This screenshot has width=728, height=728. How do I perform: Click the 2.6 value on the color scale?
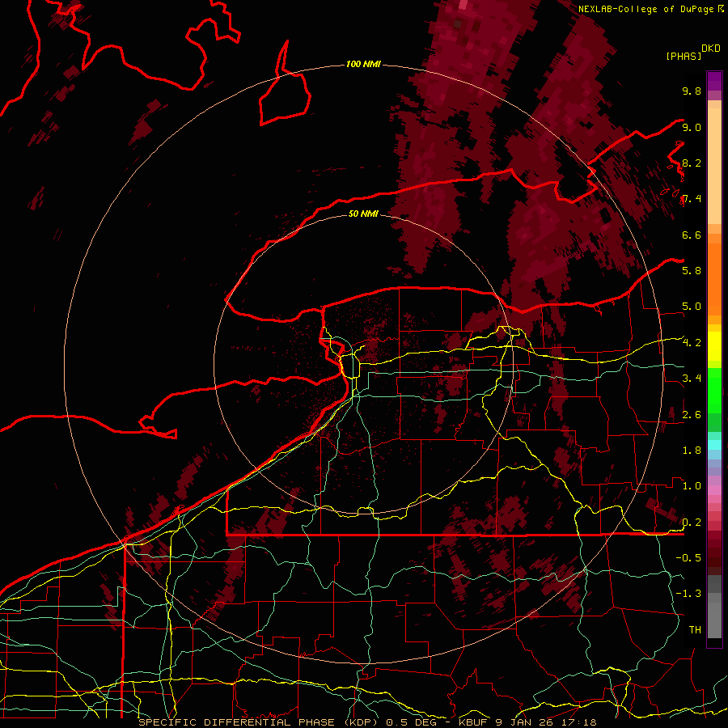692,415
